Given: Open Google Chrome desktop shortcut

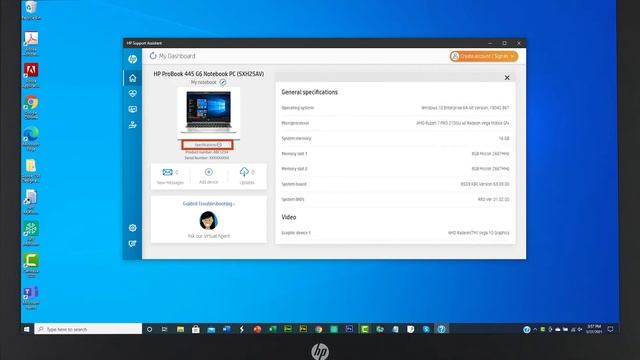Looking at the screenshot, I should click(x=31, y=107).
